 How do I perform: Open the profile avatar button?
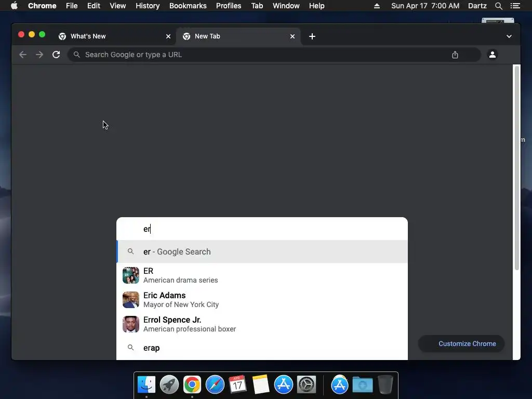point(493,54)
